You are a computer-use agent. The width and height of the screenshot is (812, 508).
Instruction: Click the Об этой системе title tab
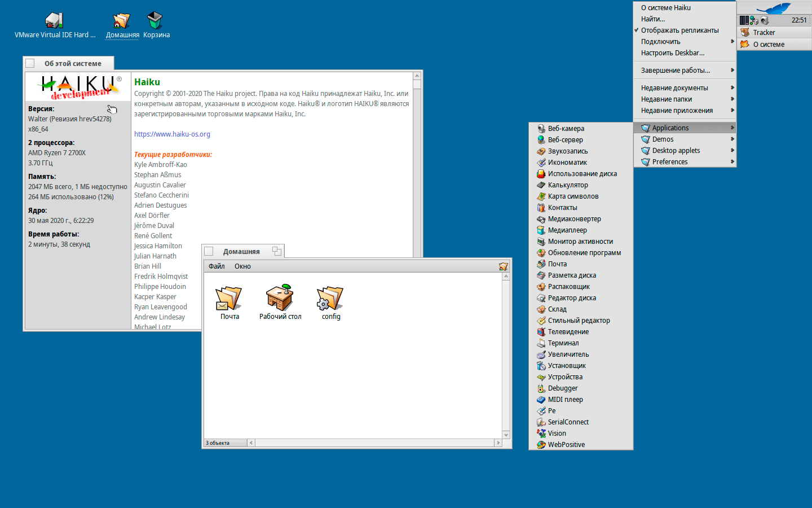(x=69, y=63)
